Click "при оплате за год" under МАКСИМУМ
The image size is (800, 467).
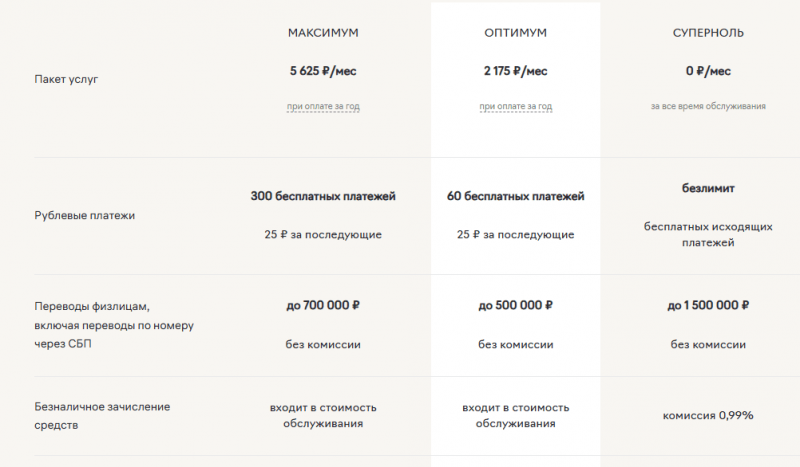pyautogui.click(x=323, y=105)
